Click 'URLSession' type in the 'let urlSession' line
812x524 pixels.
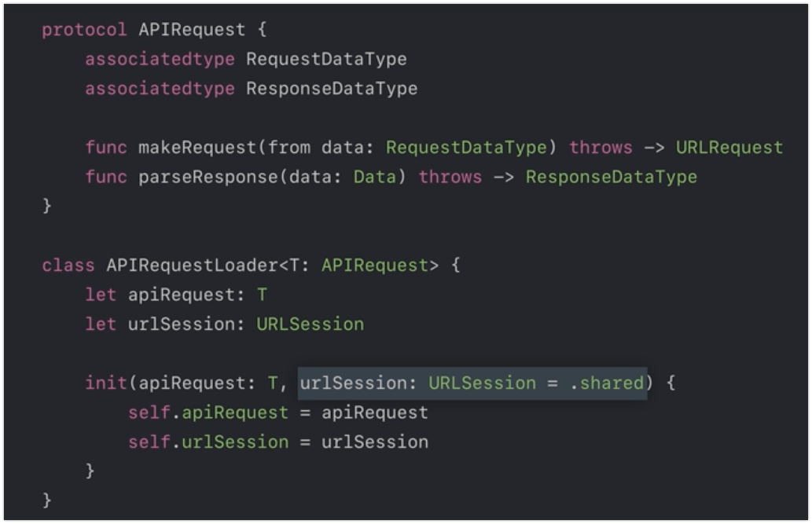click(x=310, y=324)
